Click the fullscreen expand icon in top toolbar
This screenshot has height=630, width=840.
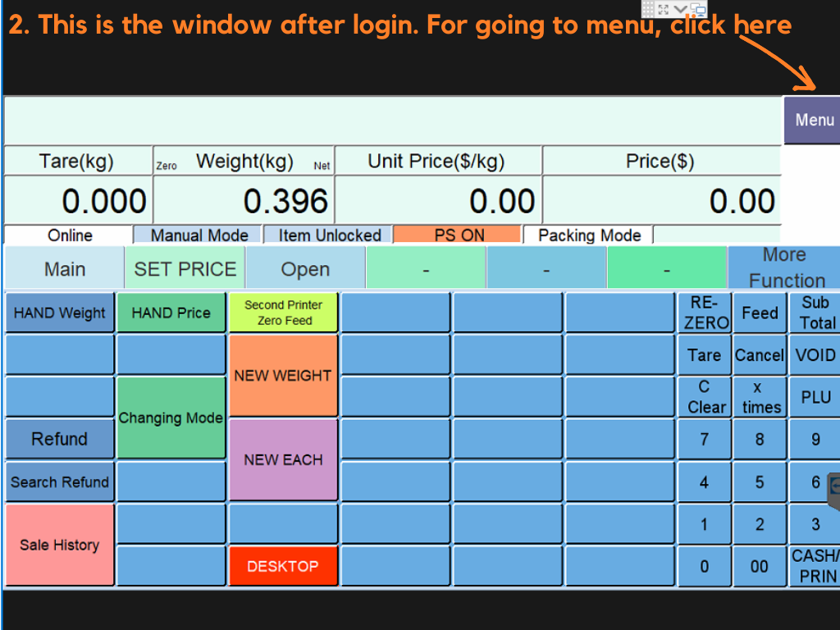pyautogui.click(x=664, y=8)
